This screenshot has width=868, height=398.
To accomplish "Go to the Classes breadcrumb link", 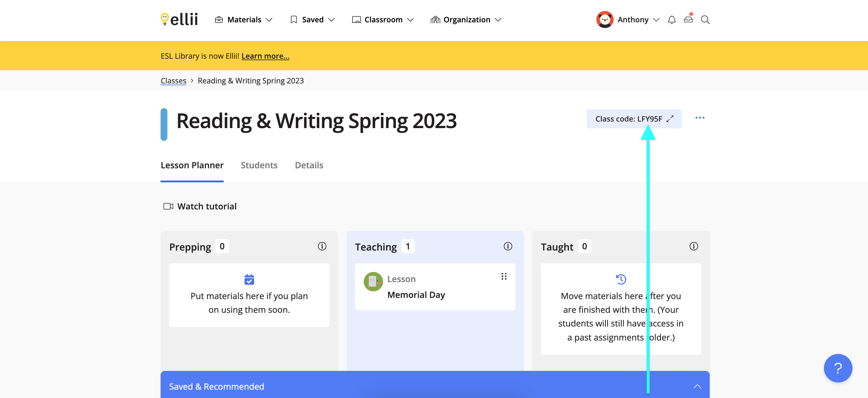I will (173, 81).
